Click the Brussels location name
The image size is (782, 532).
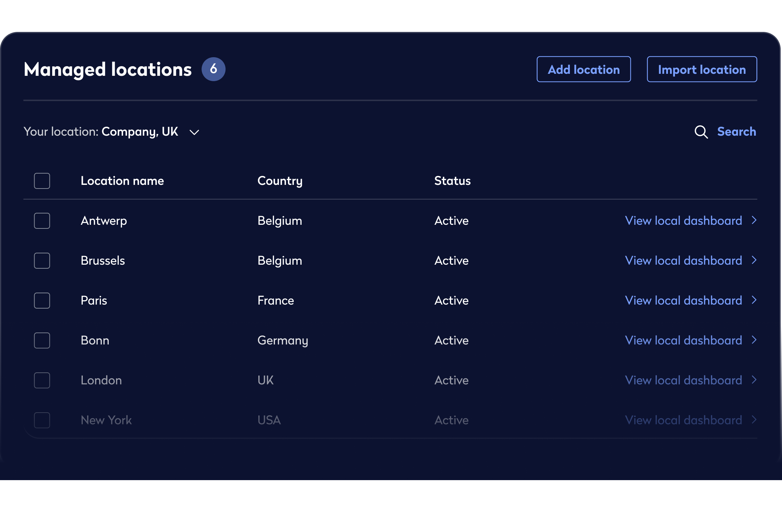coord(103,261)
